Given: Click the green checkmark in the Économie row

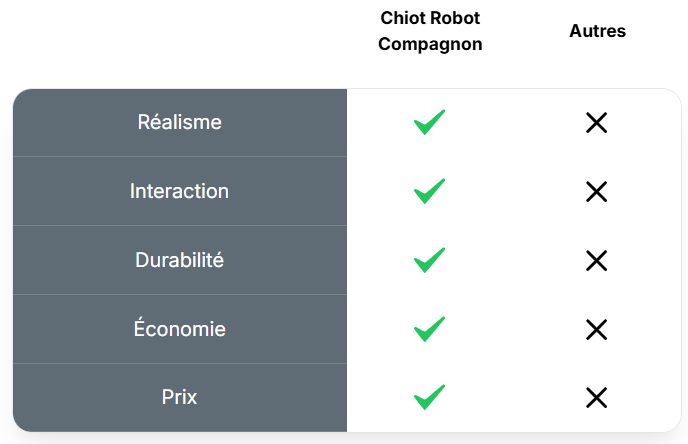Looking at the screenshot, I should click(429, 329).
